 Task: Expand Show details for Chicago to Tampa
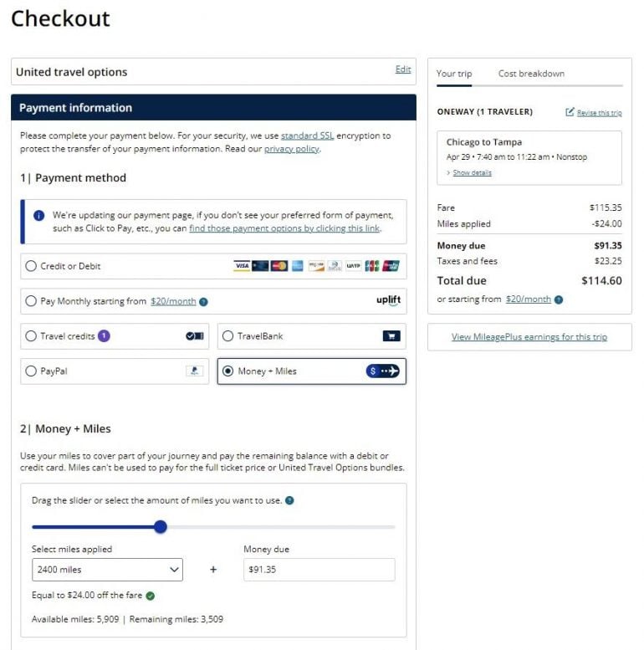click(472, 173)
